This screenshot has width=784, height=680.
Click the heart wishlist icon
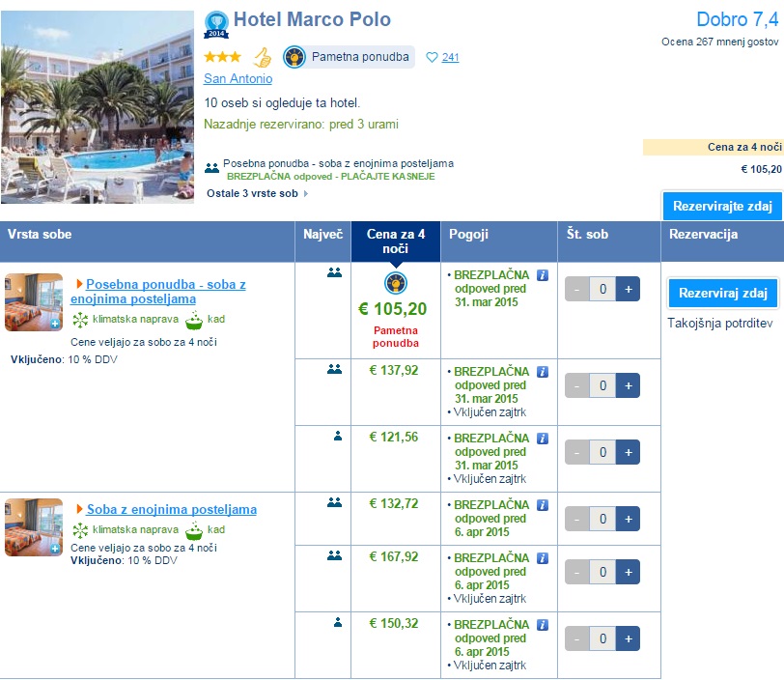[432, 57]
